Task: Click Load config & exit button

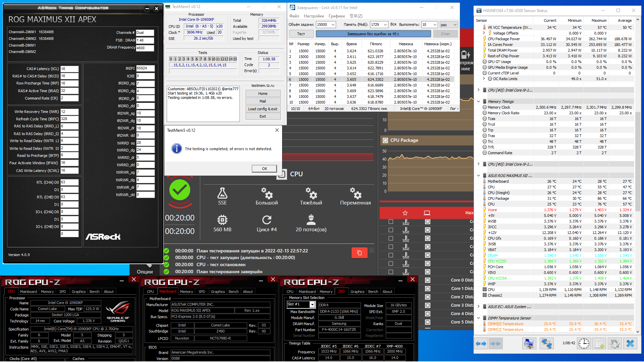Action: click(263, 109)
